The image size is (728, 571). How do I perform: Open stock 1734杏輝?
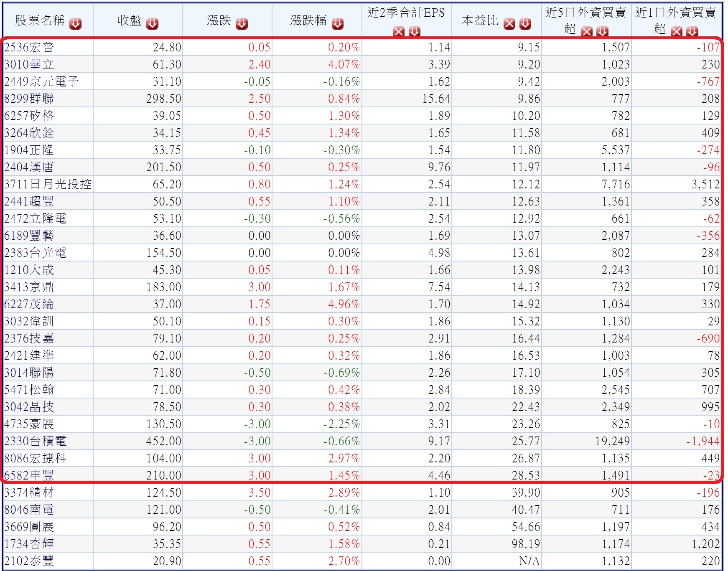pyautogui.click(x=29, y=544)
